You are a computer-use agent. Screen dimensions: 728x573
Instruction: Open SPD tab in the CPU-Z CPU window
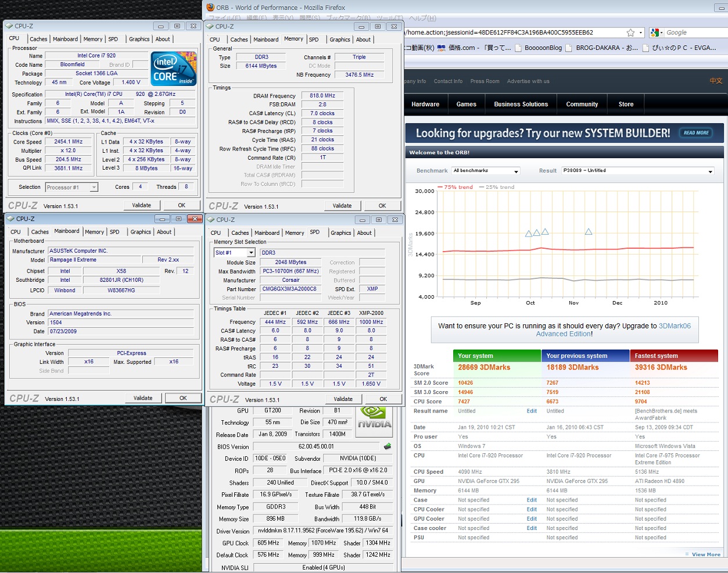click(x=113, y=40)
